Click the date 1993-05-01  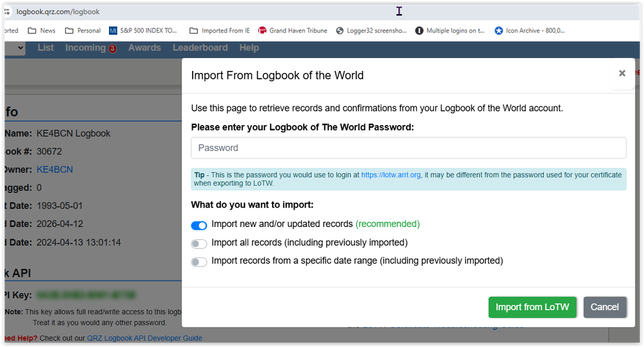tap(59, 206)
